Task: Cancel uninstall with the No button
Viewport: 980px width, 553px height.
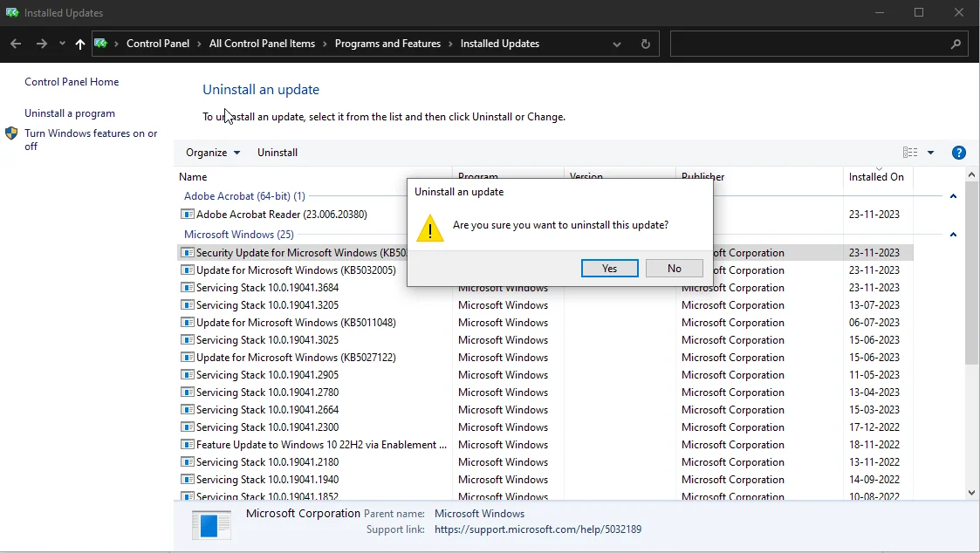Action: tap(674, 268)
